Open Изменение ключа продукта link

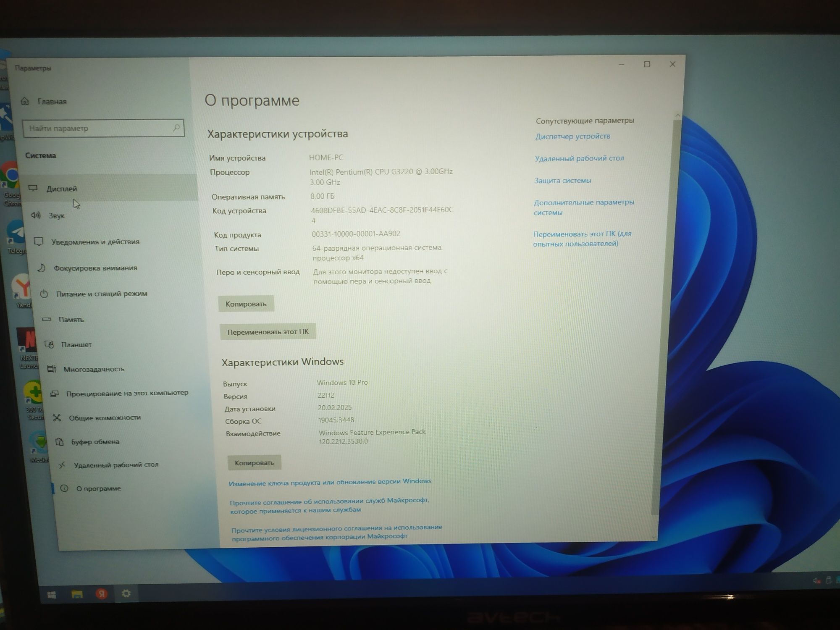point(330,482)
